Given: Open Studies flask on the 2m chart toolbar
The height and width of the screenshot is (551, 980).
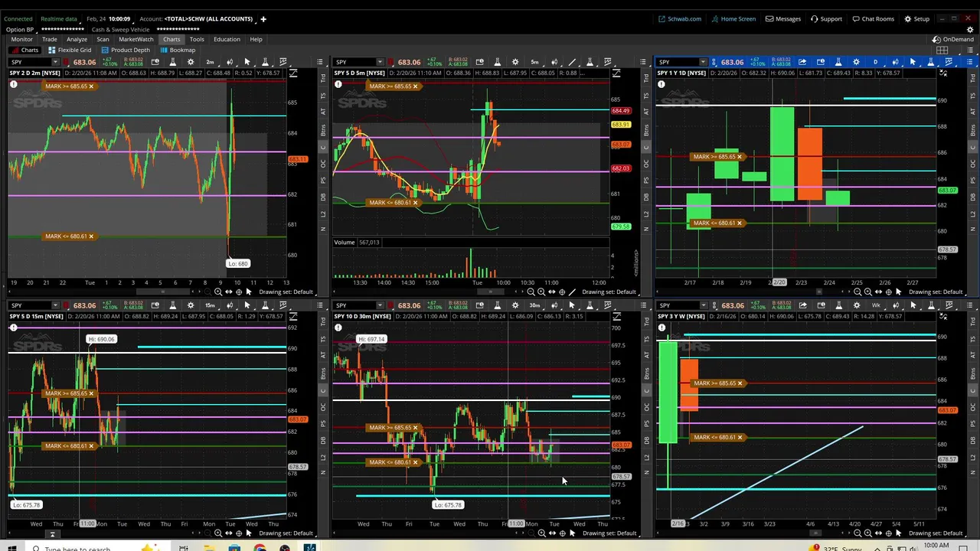Looking at the screenshot, I should [172, 62].
